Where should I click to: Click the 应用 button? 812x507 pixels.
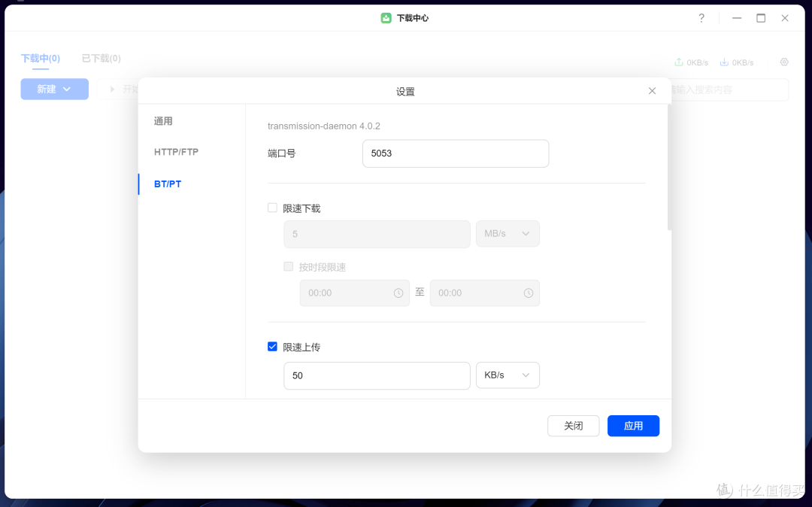click(633, 426)
